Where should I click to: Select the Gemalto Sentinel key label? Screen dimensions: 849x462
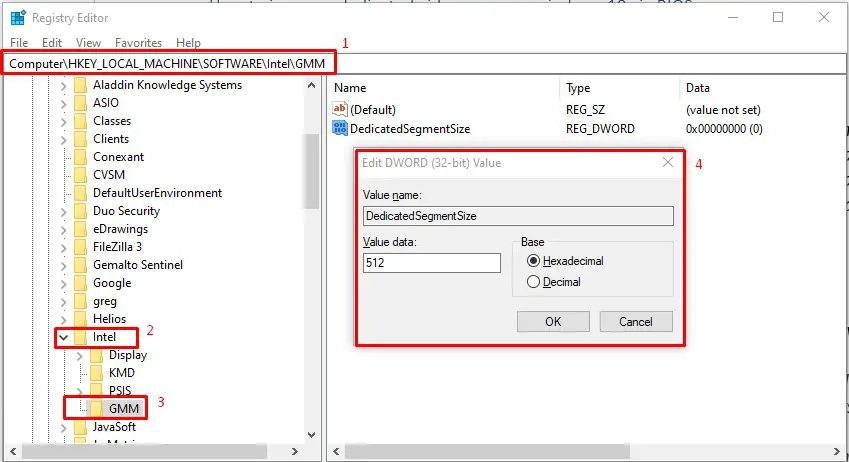click(138, 265)
